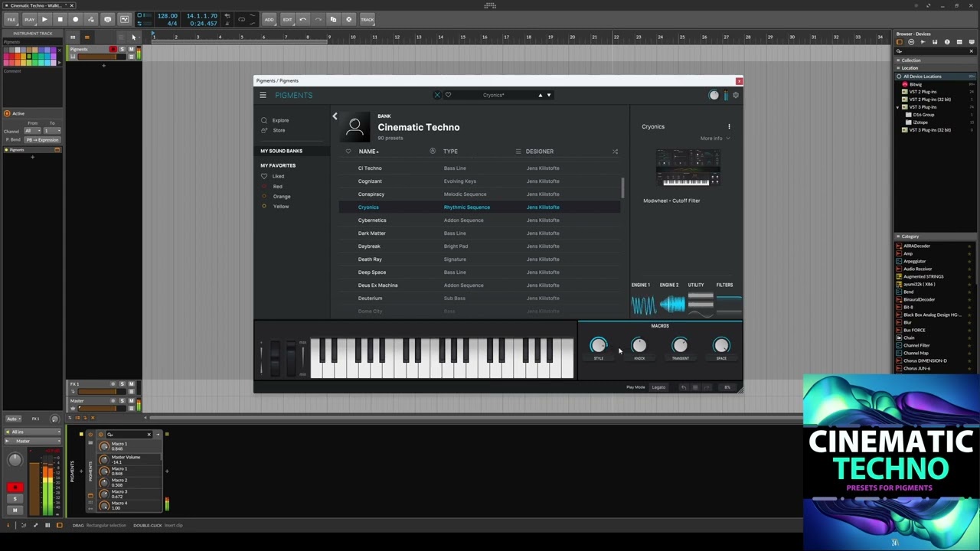Open the Yellow favorites list

tap(280, 206)
